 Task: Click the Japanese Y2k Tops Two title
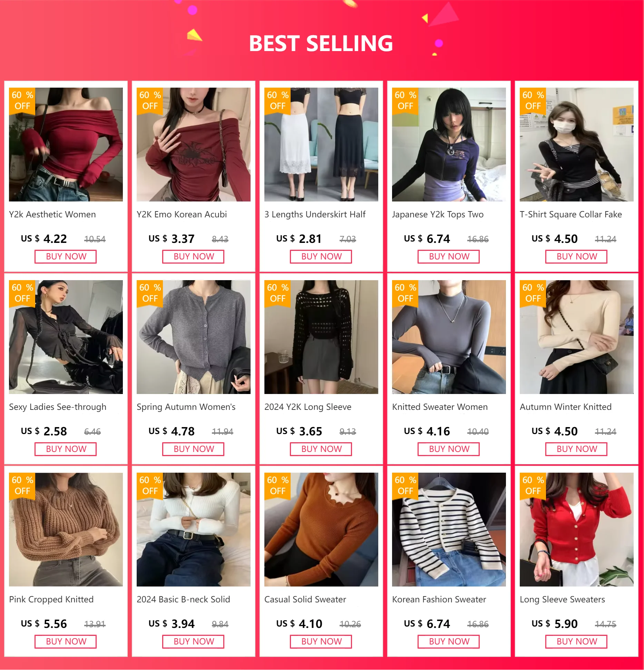(x=438, y=214)
